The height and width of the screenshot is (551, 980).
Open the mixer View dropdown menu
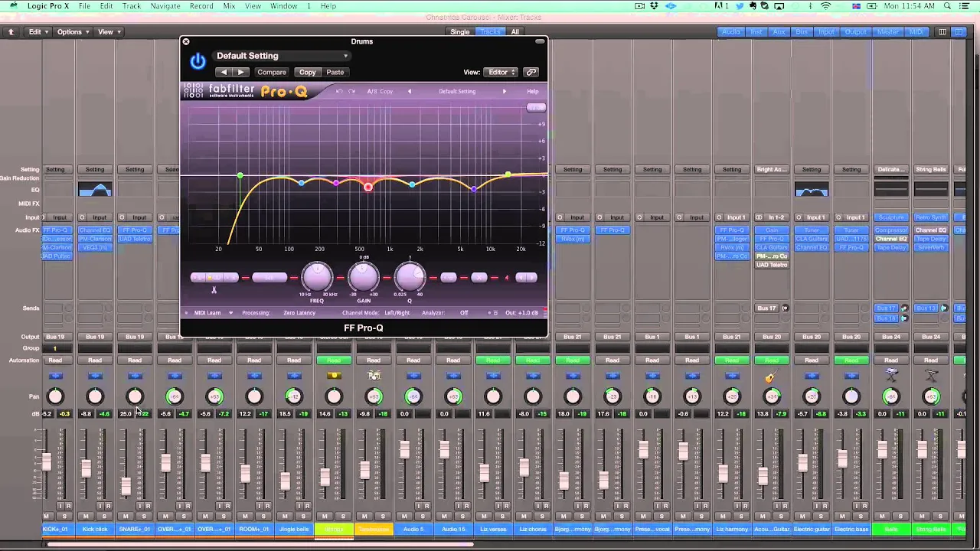tap(108, 32)
